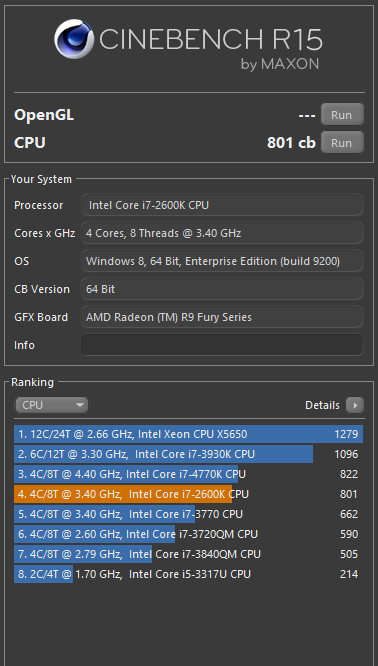Select highlighted ranking row i7-2600K
Image resolution: width=378 pixels, height=666 pixels.
point(189,494)
